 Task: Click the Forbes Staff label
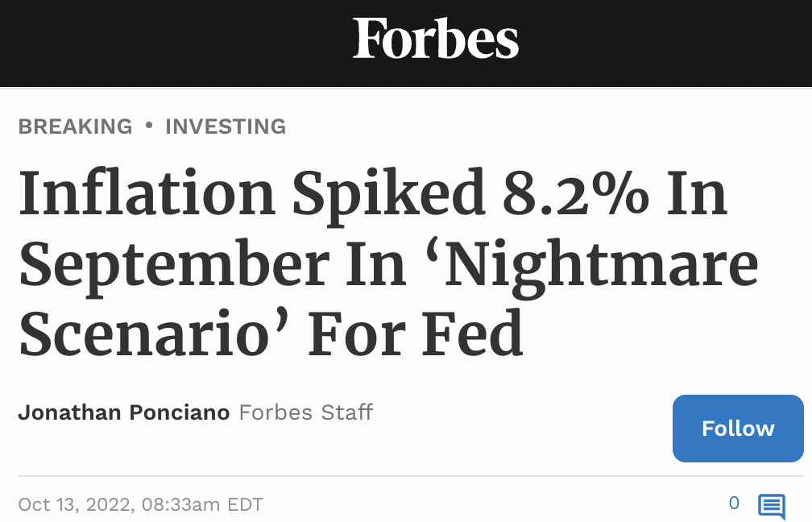coord(306,412)
